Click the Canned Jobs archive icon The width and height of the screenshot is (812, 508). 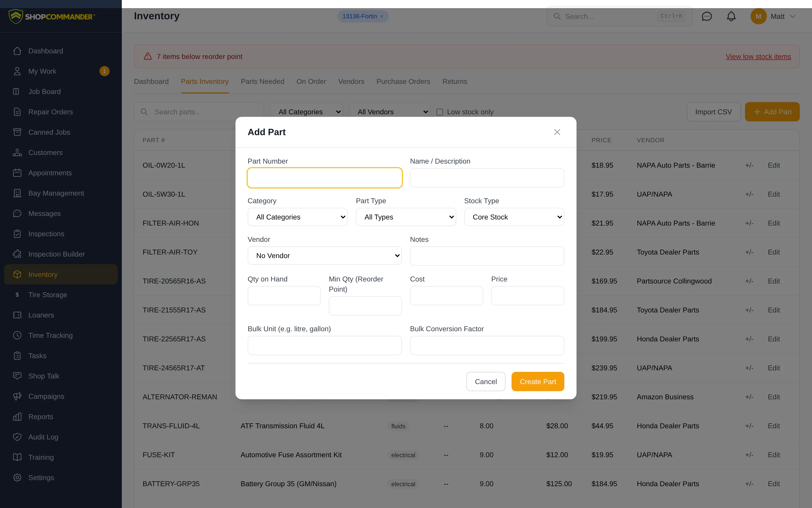click(17, 132)
